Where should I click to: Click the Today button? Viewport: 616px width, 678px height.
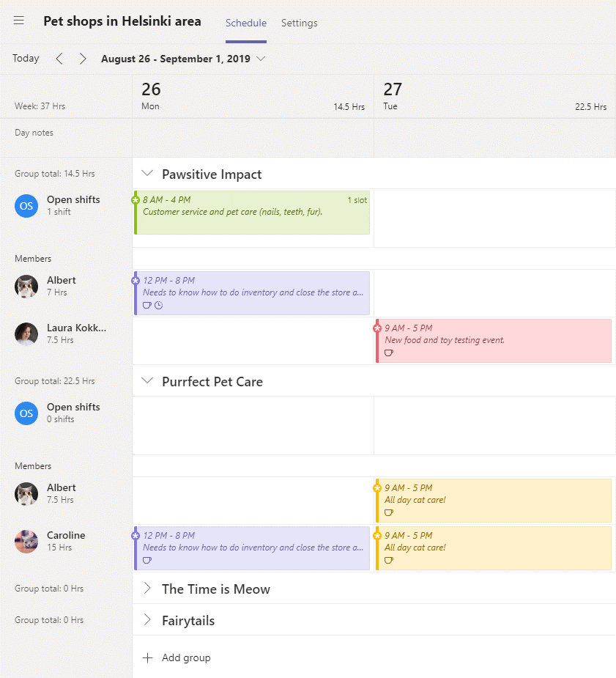point(26,59)
